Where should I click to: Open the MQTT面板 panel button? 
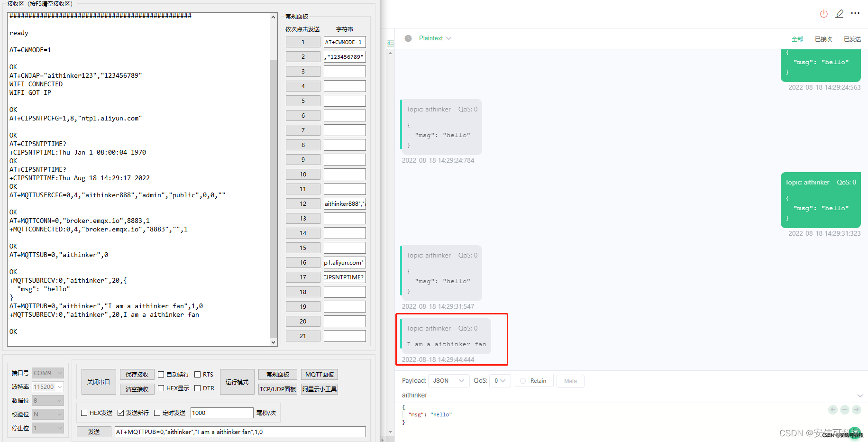pos(319,374)
